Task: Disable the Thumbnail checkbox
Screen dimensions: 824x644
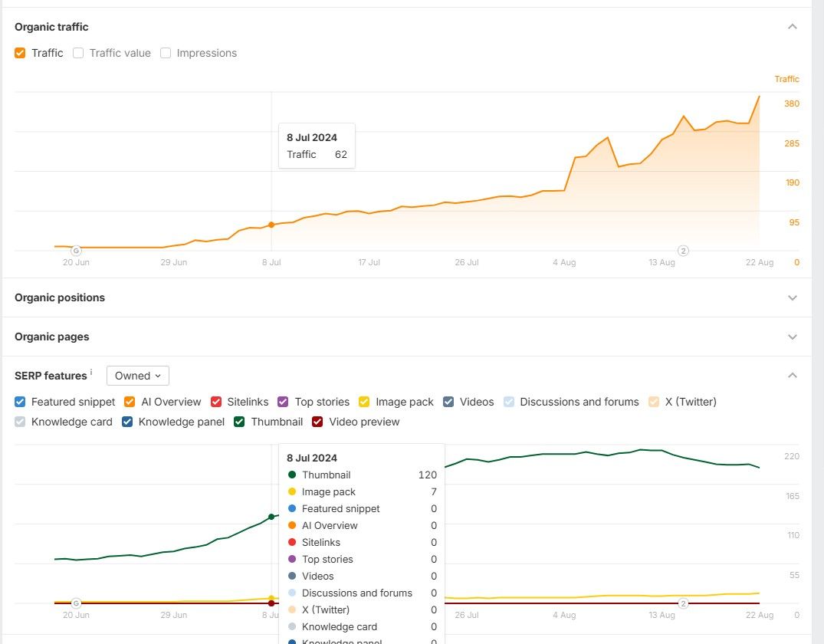Action: click(238, 422)
